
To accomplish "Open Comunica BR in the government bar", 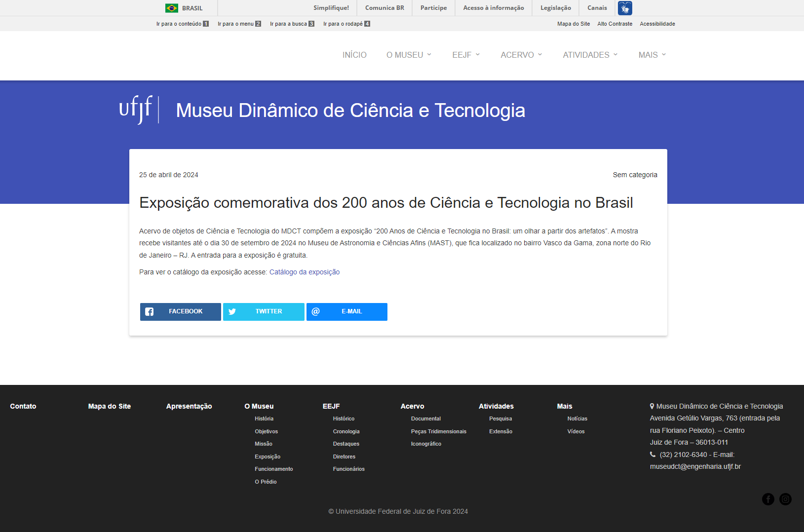I will [x=384, y=8].
